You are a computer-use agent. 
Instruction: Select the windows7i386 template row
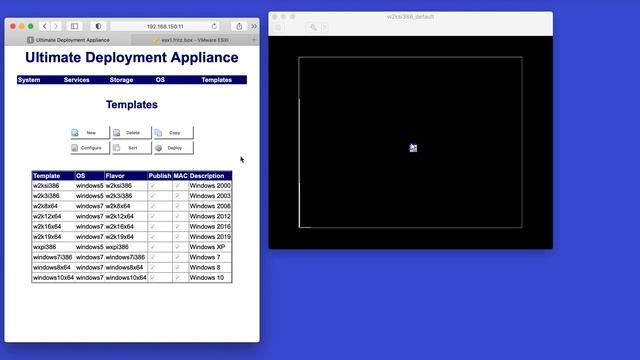132,257
